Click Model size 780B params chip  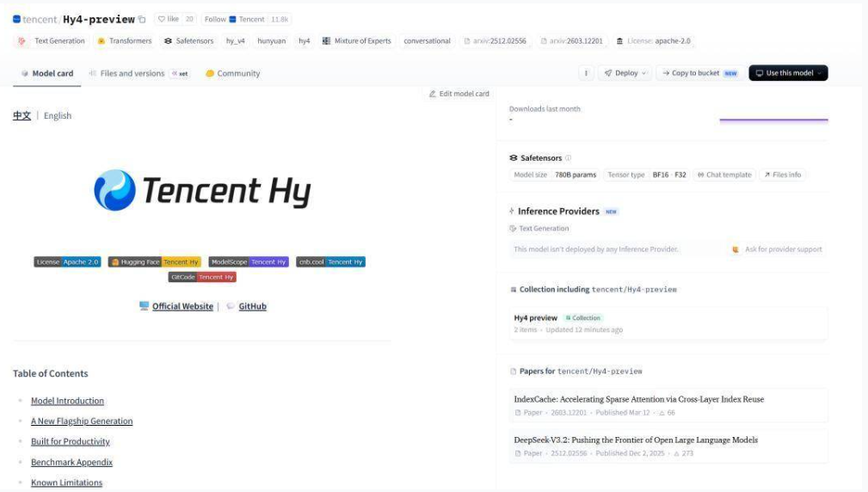555,175
